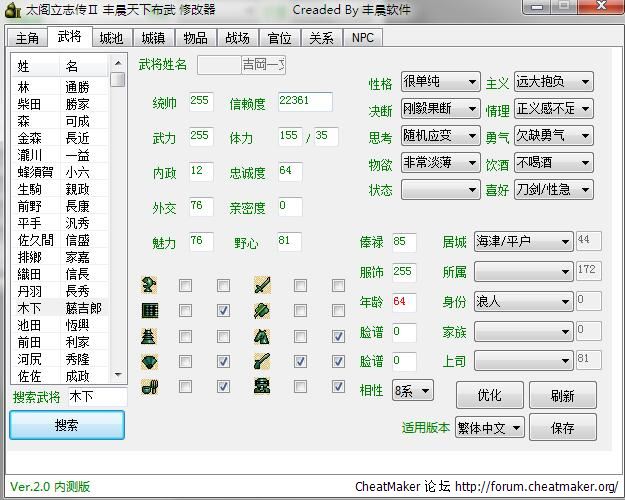Click the sword skill icon
This screenshot has width=625, height=500.
point(262,285)
